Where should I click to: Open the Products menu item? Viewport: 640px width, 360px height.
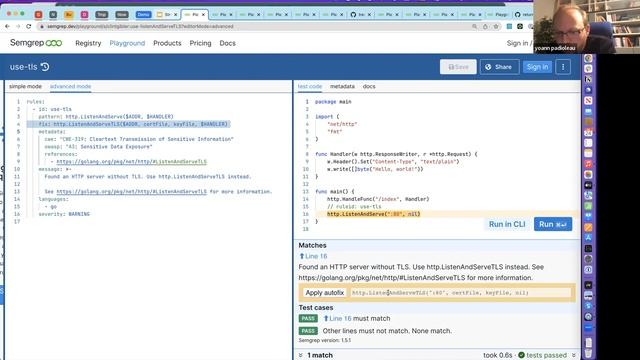(167, 43)
